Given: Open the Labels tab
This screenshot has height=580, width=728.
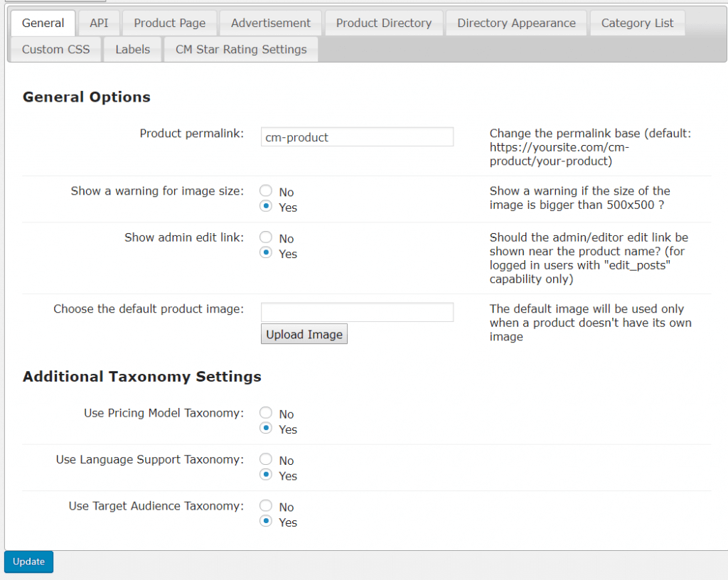Looking at the screenshot, I should (x=132, y=49).
